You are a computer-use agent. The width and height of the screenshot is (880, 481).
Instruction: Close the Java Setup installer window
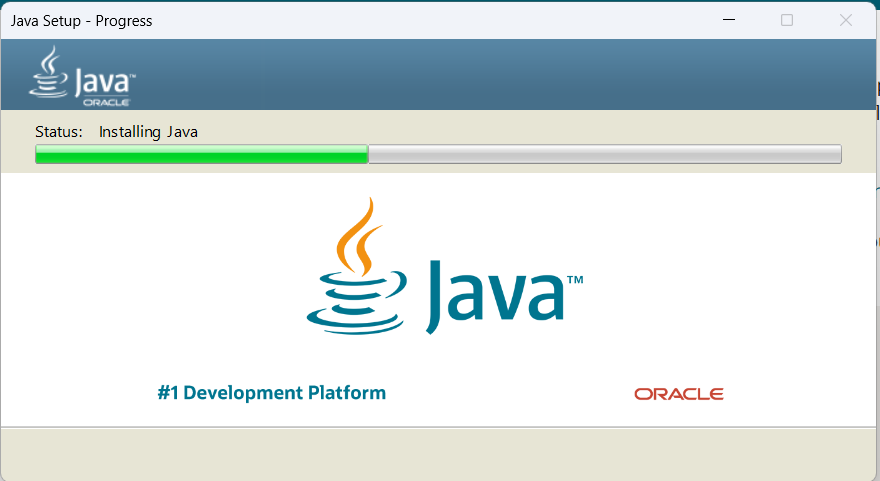[x=845, y=20]
